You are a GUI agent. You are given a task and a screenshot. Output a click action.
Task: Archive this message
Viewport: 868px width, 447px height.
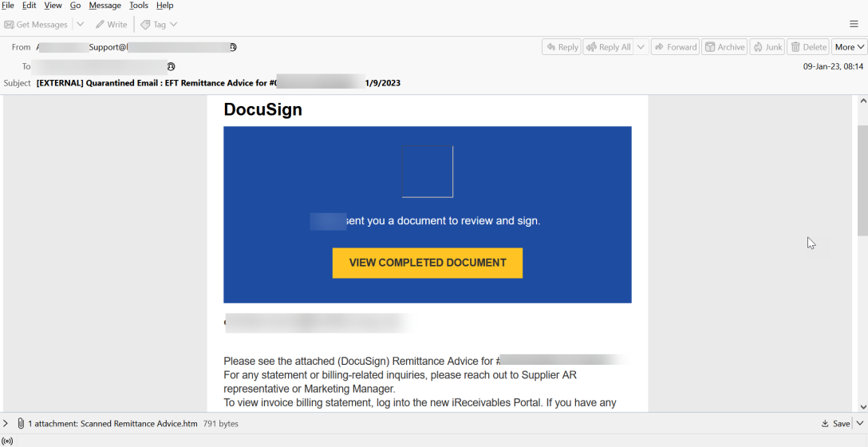tap(724, 47)
